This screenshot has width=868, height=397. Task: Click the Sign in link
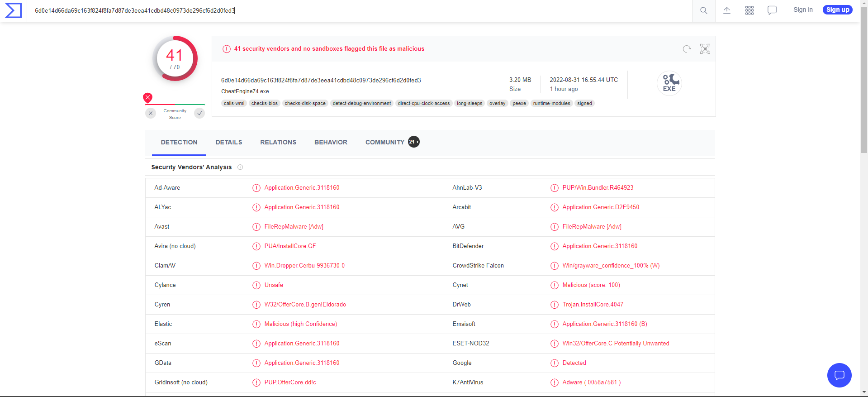coord(803,10)
